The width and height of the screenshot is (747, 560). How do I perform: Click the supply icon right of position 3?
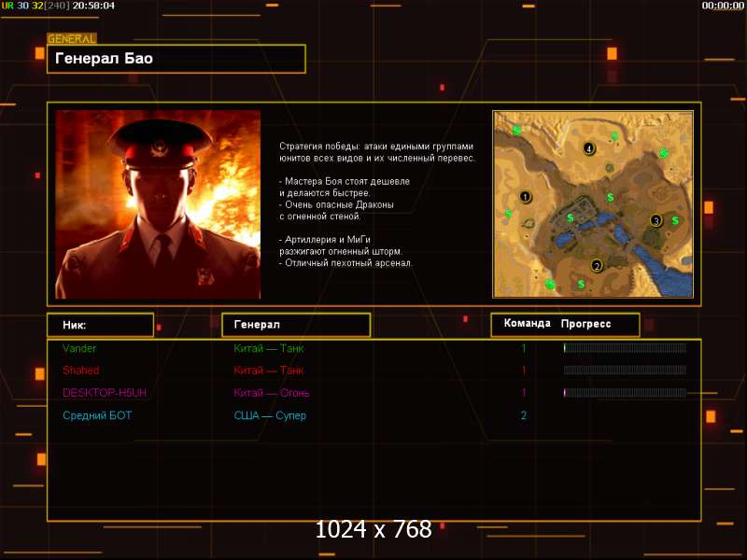[674, 219]
